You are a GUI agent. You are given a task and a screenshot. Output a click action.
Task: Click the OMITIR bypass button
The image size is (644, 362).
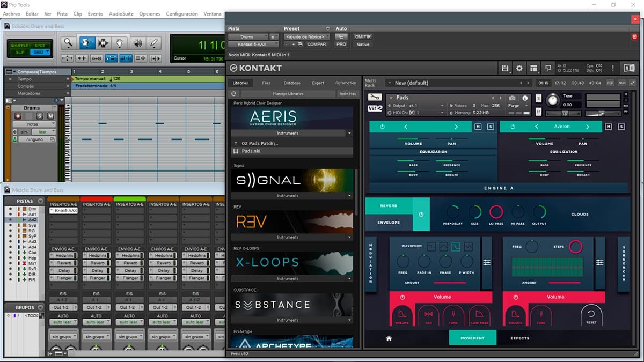click(x=363, y=37)
